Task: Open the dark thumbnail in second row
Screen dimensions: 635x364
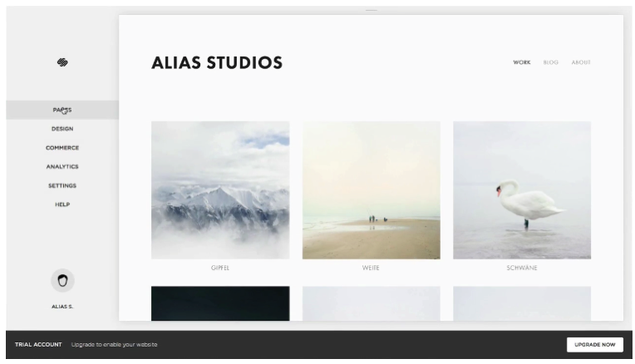Action: click(220, 303)
